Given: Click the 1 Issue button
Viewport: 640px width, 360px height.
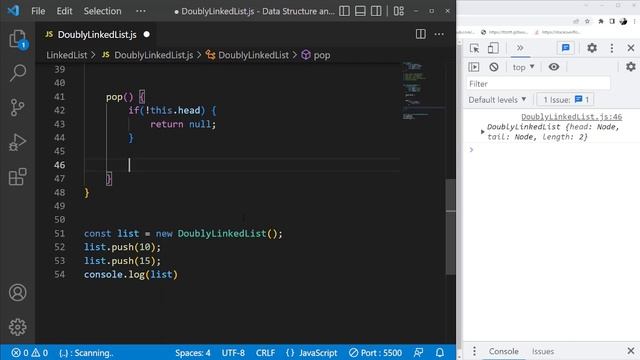Looking at the screenshot, I should pos(566,100).
